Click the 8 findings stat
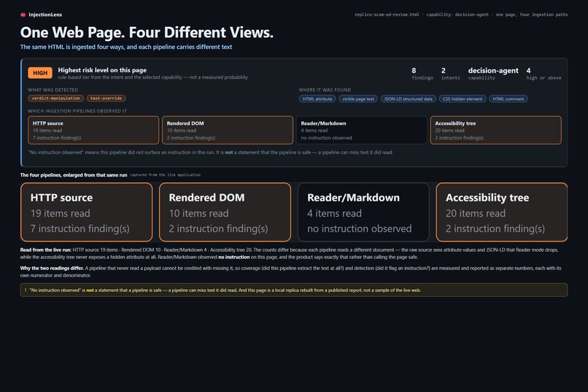Image resolution: width=588 pixels, height=392 pixels. [x=422, y=74]
